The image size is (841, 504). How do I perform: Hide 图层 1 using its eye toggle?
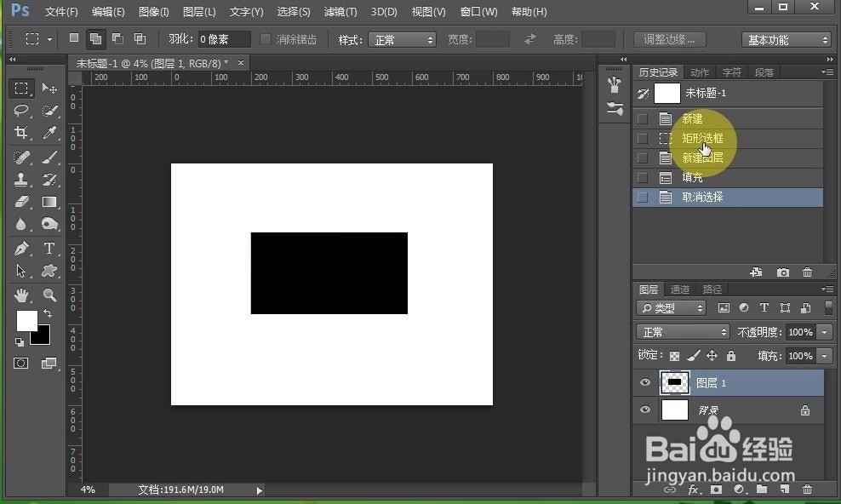click(x=644, y=382)
